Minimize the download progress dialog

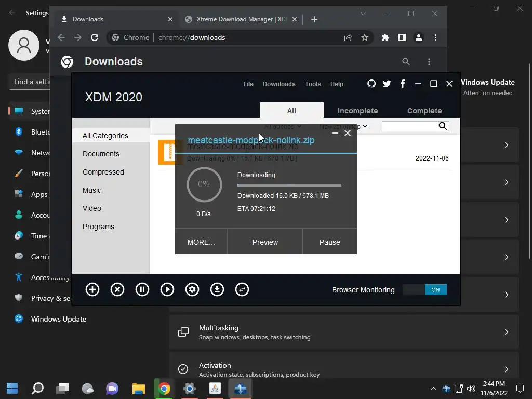(x=335, y=133)
